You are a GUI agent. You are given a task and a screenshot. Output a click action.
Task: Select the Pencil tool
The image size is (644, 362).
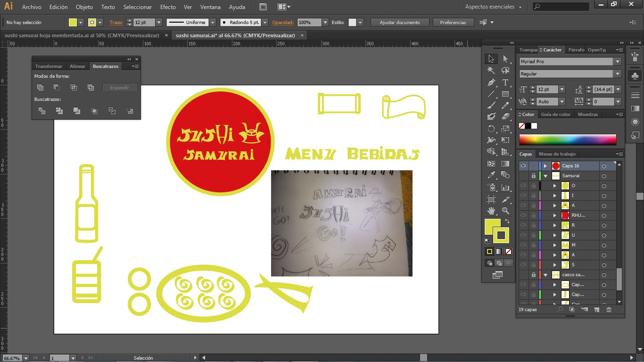pos(505,105)
